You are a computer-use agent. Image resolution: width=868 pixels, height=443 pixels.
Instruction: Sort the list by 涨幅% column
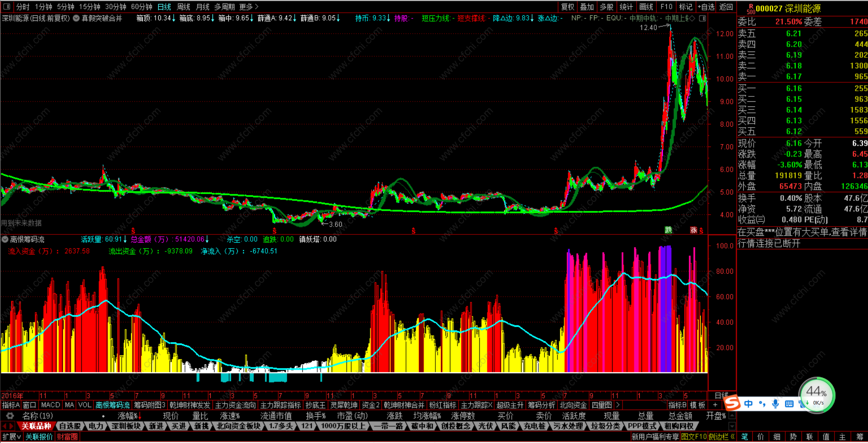point(129,416)
